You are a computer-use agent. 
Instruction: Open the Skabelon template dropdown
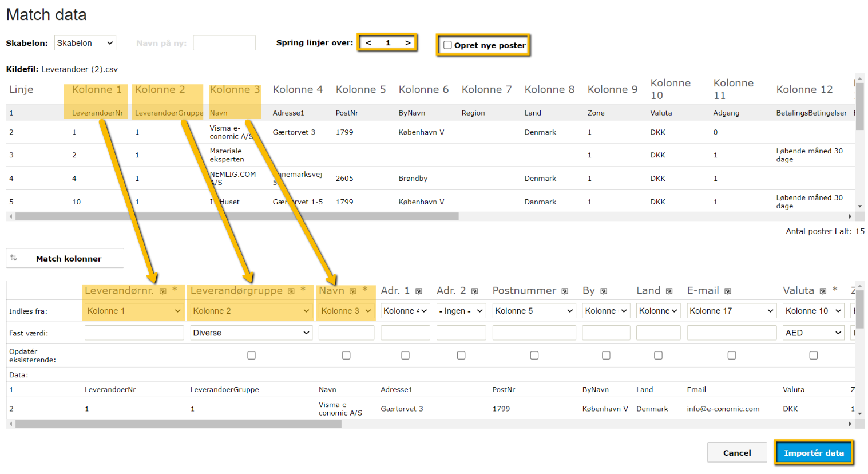pyautogui.click(x=85, y=42)
